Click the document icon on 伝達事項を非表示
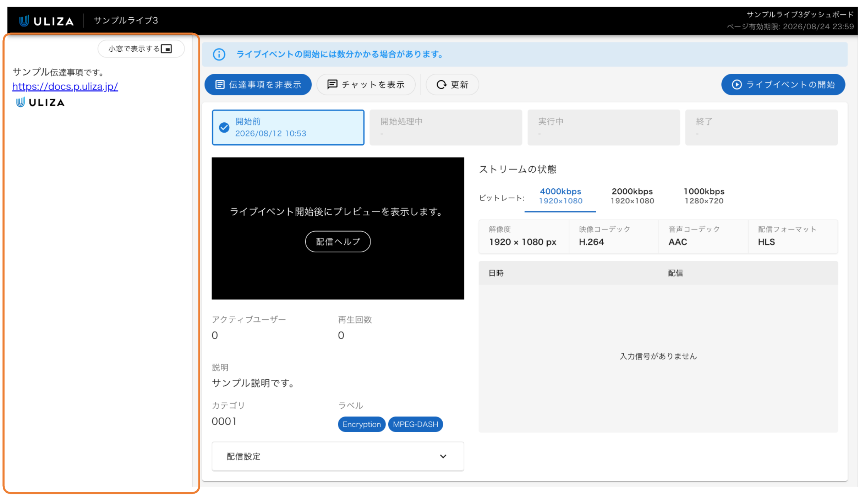The image size is (863, 504). (x=220, y=85)
